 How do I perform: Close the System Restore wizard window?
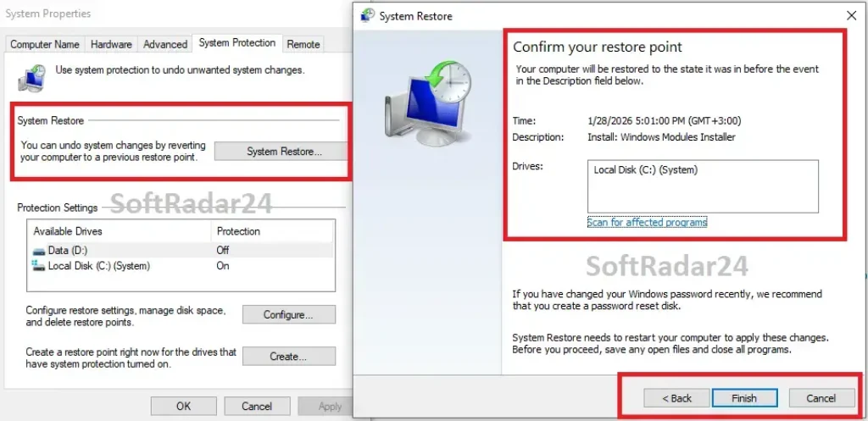[851, 15]
